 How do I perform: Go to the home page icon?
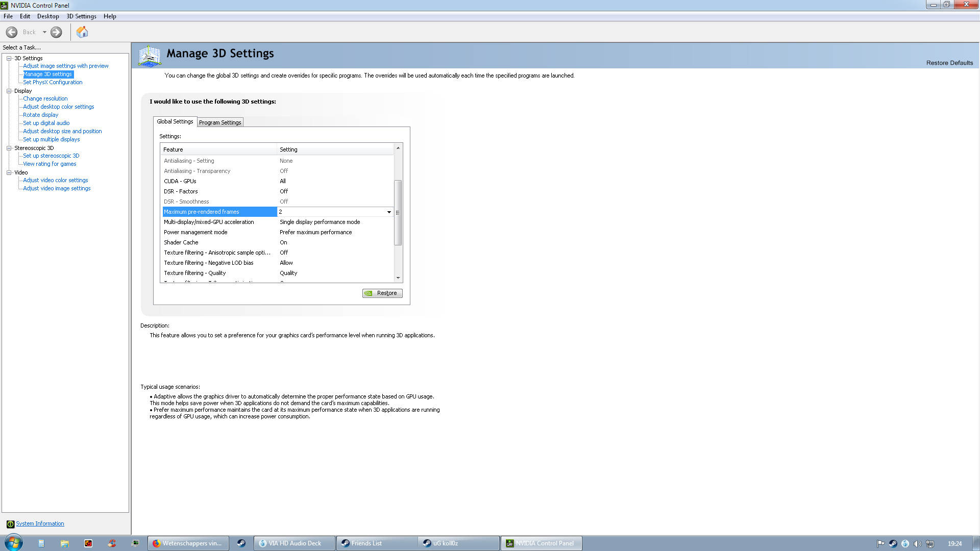[82, 32]
